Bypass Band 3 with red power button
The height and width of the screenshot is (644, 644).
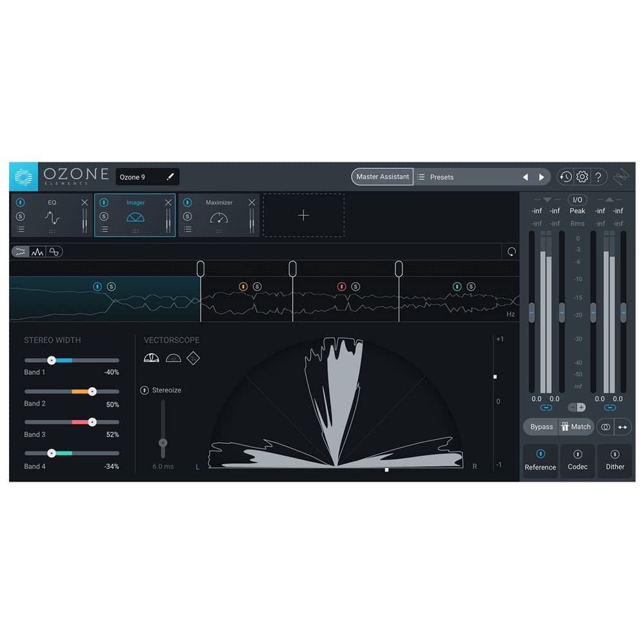pyautogui.click(x=342, y=287)
